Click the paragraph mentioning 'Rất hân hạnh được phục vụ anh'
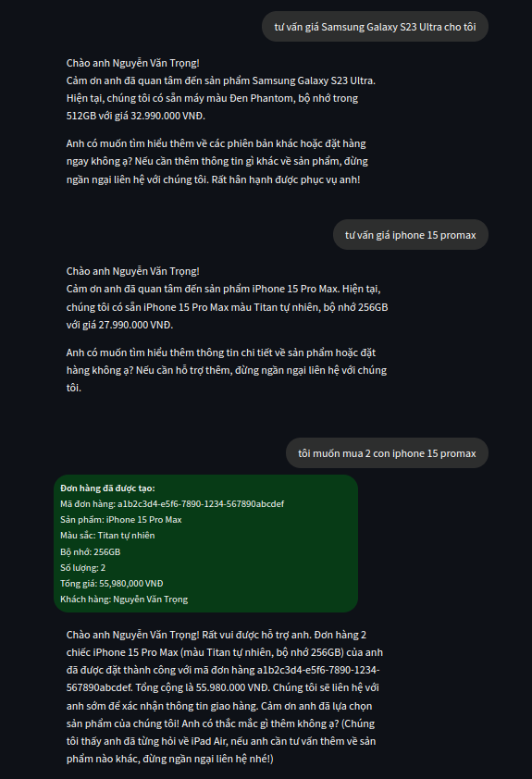532x779 pixels. pyautogui.click(x=217, y=162)
